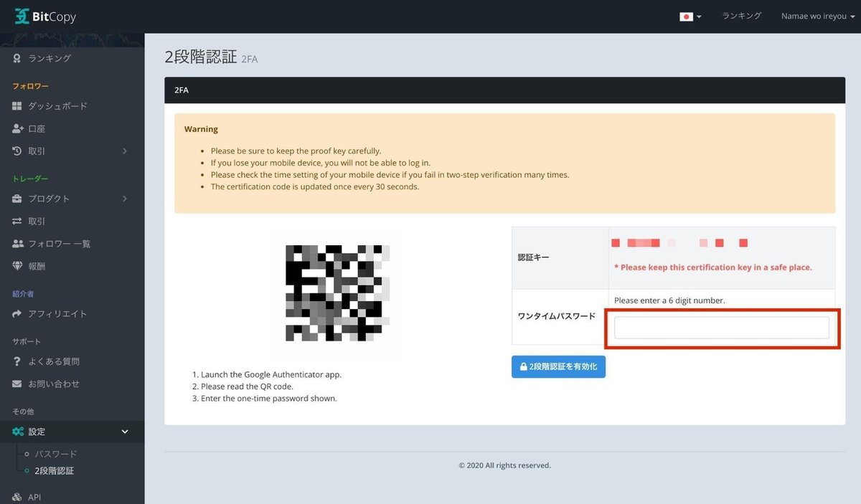
Task: Click the question mark よくある質問 icon
Action: [x=17, y=361]
